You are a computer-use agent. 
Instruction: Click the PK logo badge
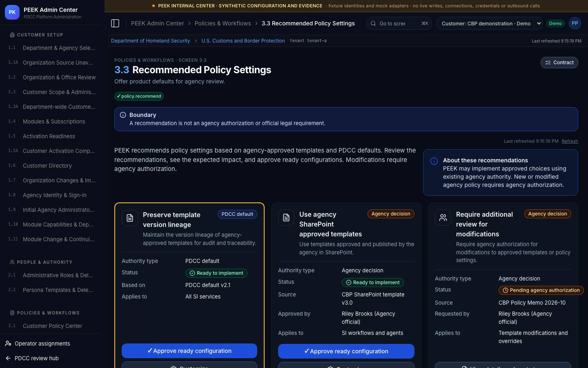[x=12, y=12]
